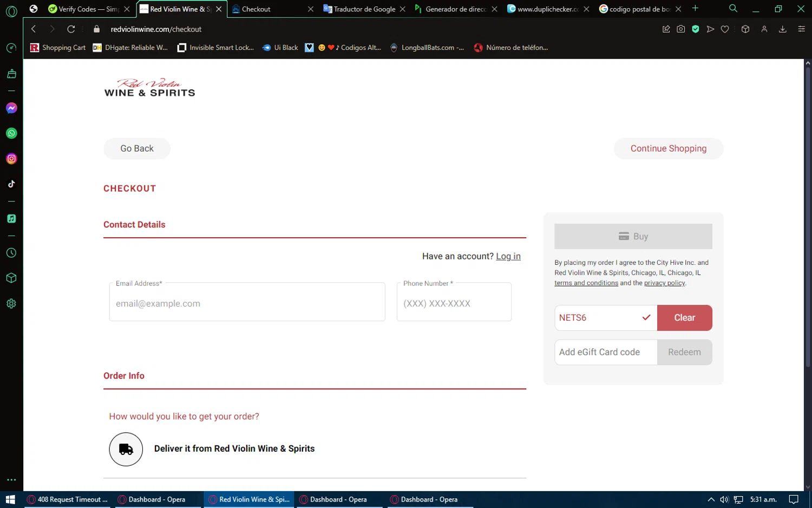
Task: Click the Redeem button
Action: 685,352
